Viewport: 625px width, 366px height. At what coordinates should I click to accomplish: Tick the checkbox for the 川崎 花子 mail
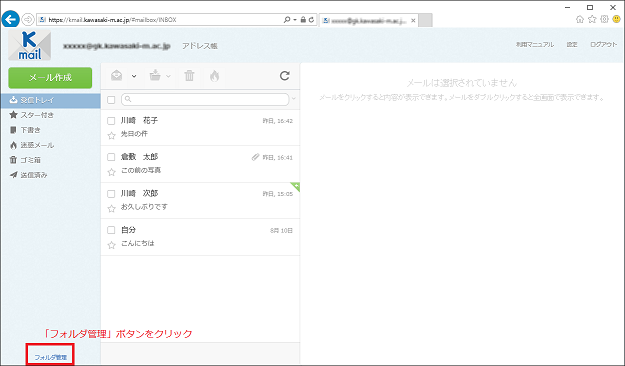pos(111,121)
